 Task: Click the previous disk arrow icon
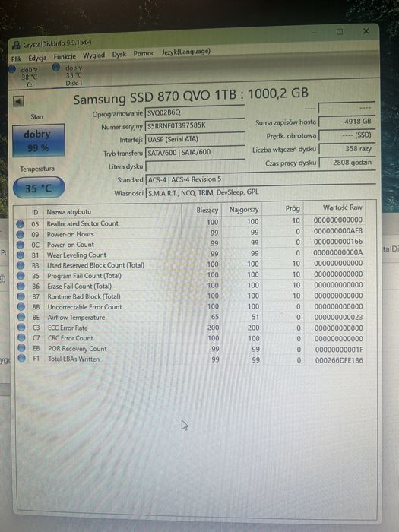pyautogui.click(x=18, y=101)
